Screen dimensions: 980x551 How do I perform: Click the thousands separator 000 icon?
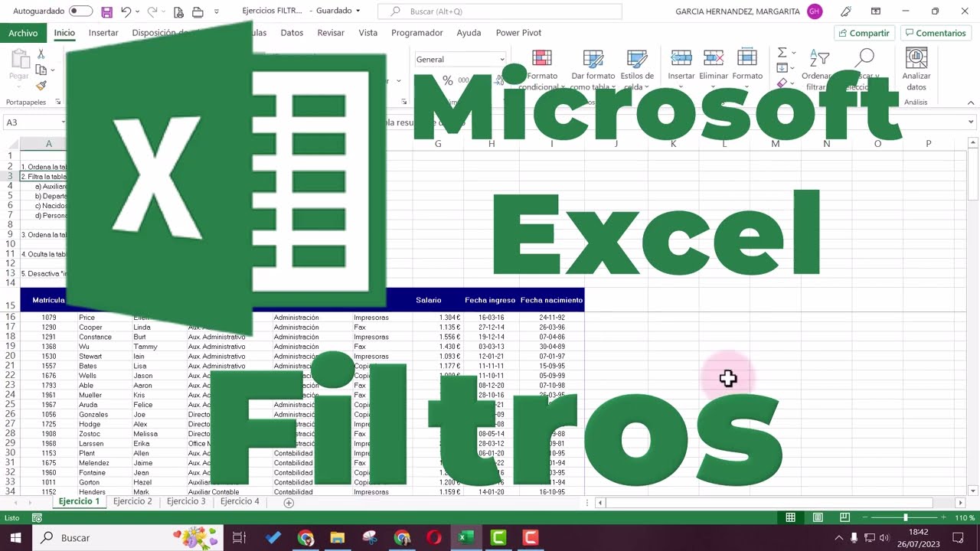(x=463, y=80)
